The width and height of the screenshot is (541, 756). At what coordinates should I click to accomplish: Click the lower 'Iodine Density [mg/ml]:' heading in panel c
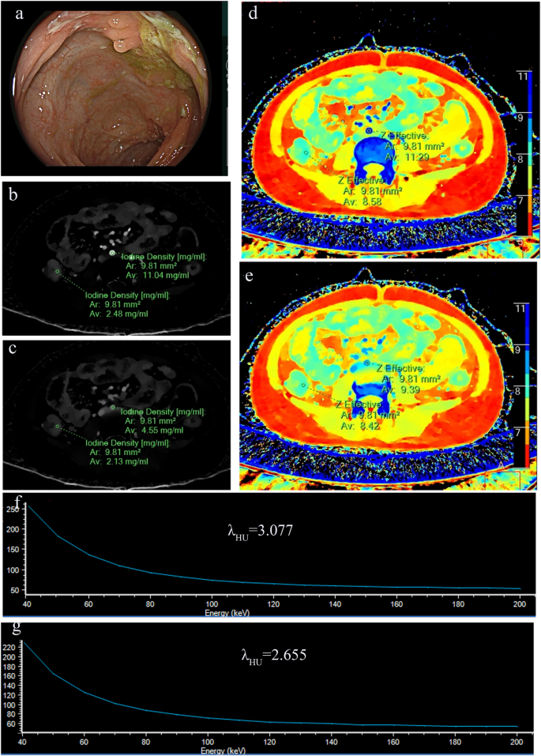coord(128,442)
